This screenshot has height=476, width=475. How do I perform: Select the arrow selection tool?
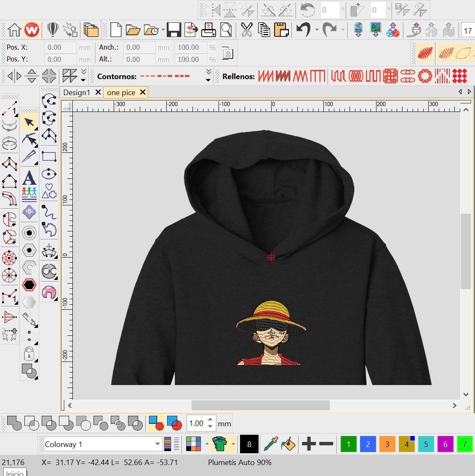point(29,121)
